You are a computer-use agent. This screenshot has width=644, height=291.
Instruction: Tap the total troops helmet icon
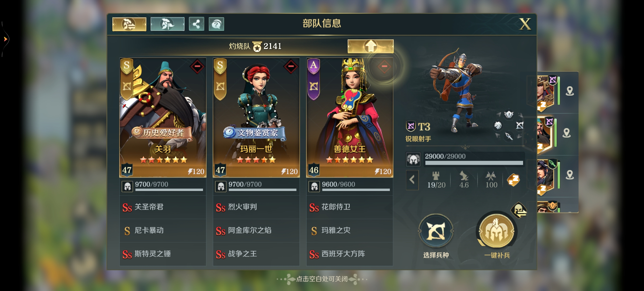tap(413, 159)
